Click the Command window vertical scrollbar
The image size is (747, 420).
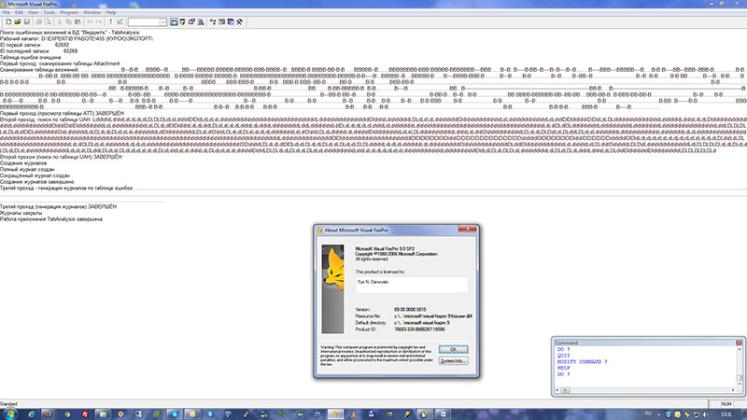[739, 367]
